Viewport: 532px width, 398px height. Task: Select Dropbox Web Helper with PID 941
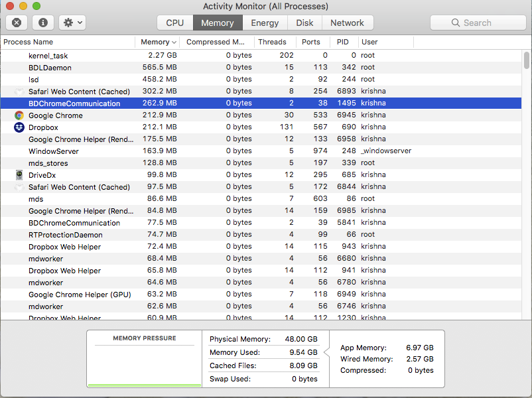(x=261, y=271)
